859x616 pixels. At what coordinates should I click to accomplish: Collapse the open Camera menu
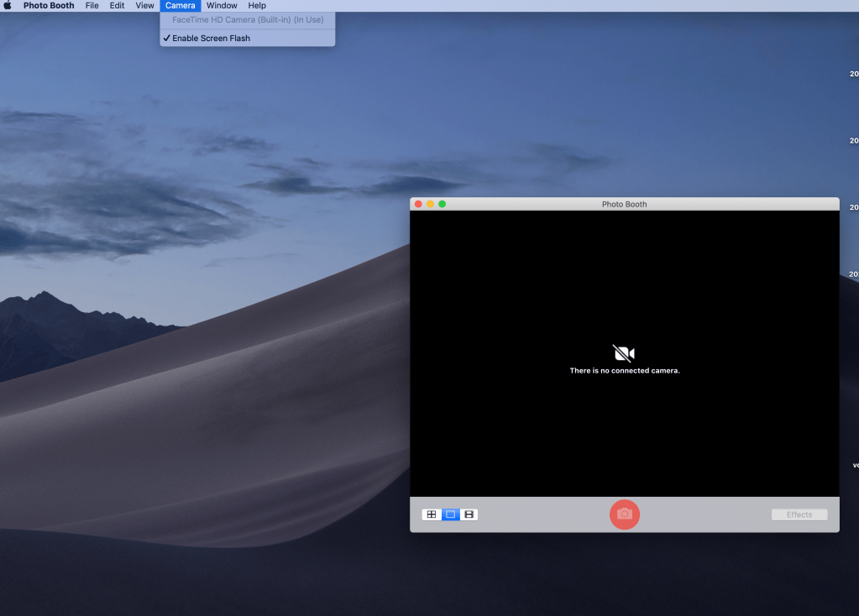click(x=180, y=6)
